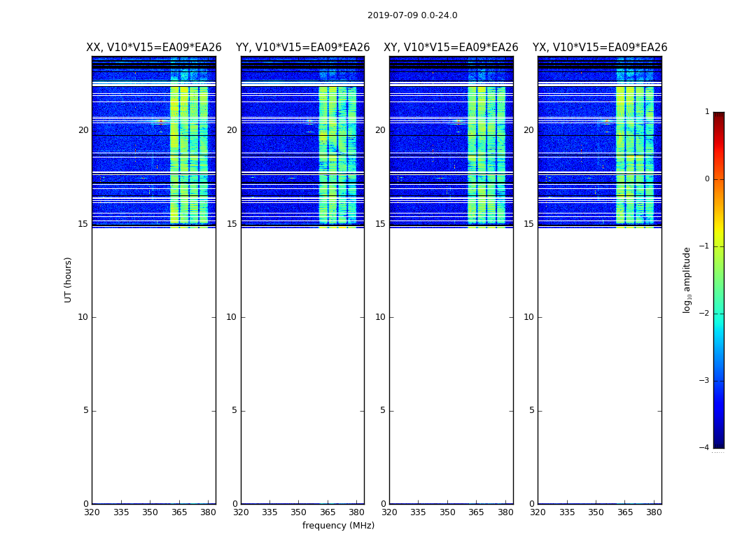Click the XX polarization subplot title
735x560 pixels.
pos(153,48)
